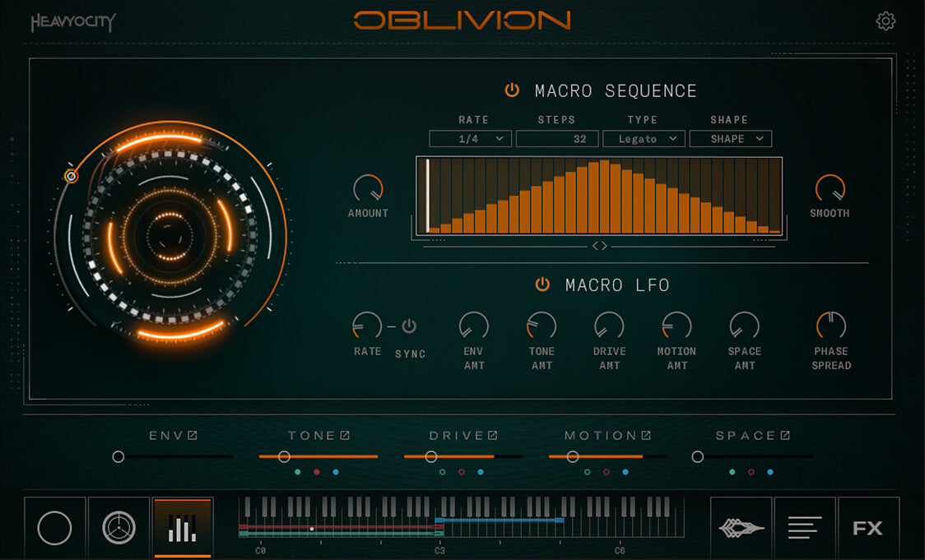Click the ENV edit icon
Image resolution: width=925 pixels, height=560 pixels.
193,436
